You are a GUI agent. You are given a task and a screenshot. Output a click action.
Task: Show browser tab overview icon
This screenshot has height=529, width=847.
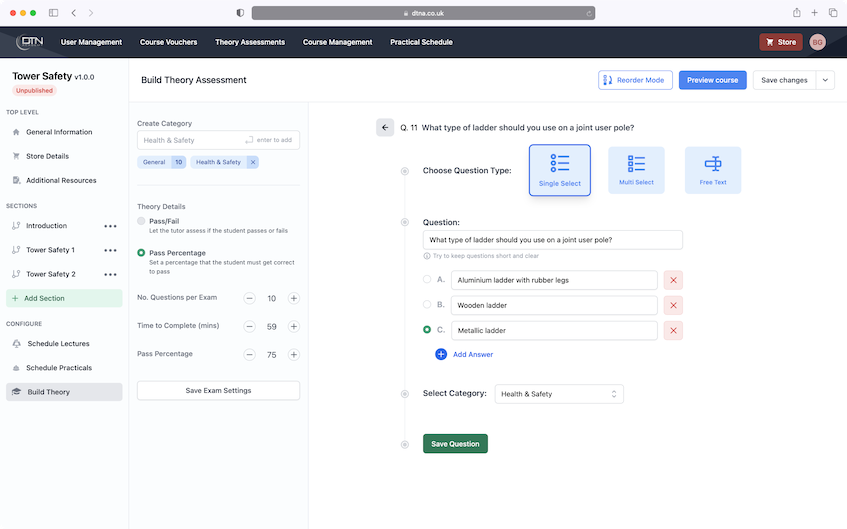pyautogui.click(x=832, y=13)
